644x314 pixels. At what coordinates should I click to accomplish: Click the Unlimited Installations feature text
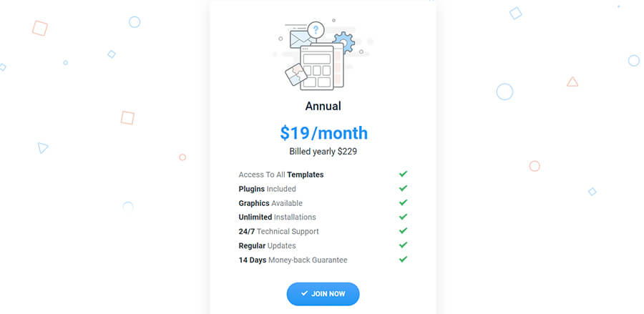(x=277, y=217)
